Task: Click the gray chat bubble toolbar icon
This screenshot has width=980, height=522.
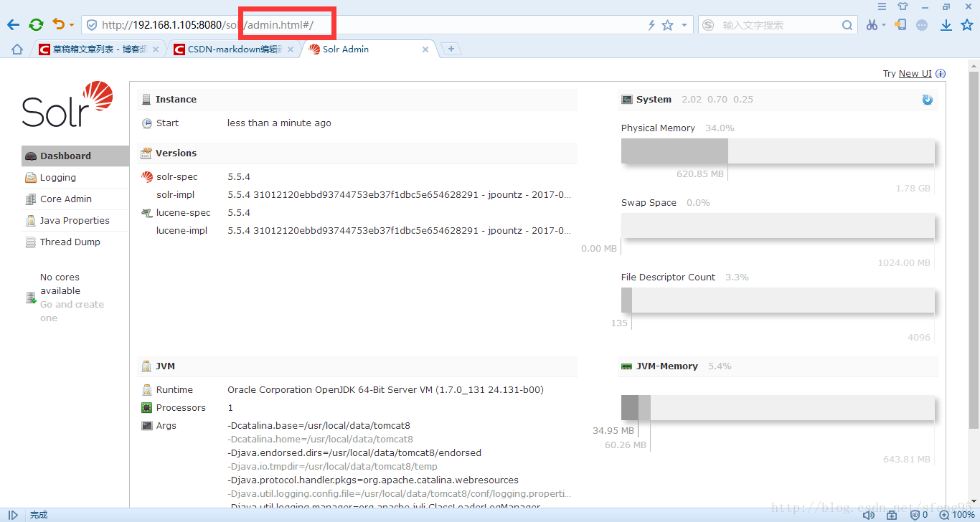Action: (x=922, y=25)
